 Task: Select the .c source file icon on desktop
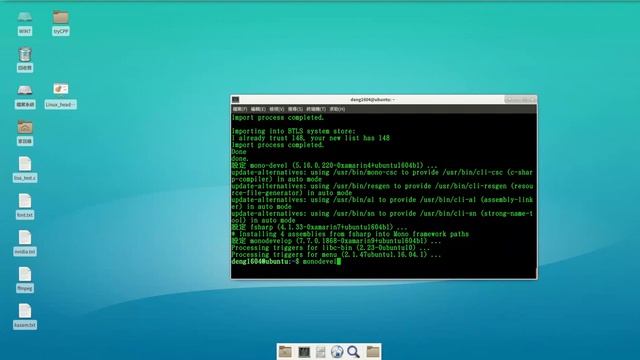(25, 169)
